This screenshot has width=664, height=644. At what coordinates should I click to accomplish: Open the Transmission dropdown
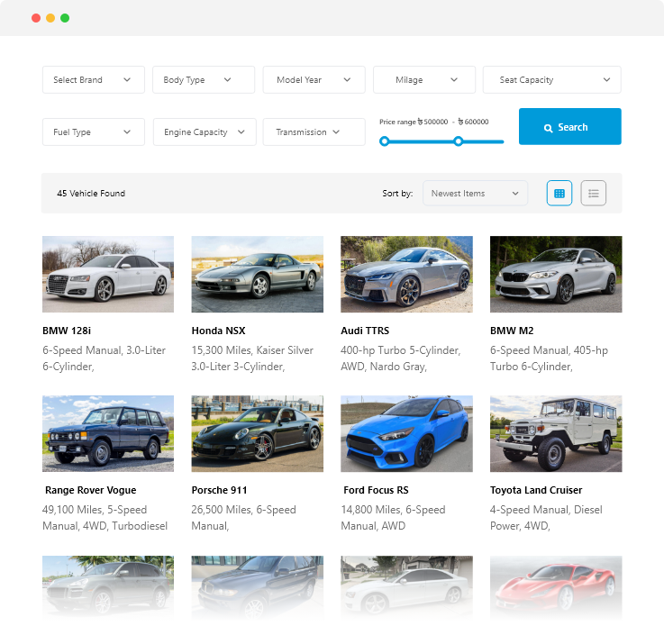coord(314,132)
